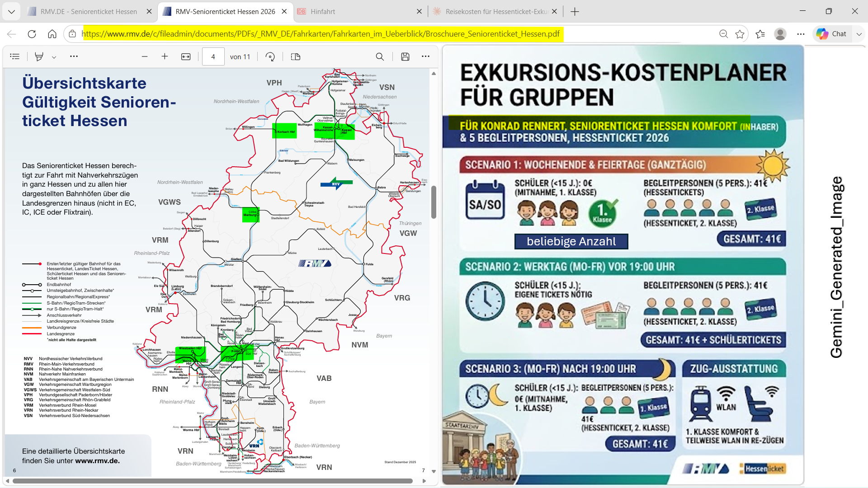Zoom out of the PDF
This screenshot has width=868, height=488.
point(145,56)
